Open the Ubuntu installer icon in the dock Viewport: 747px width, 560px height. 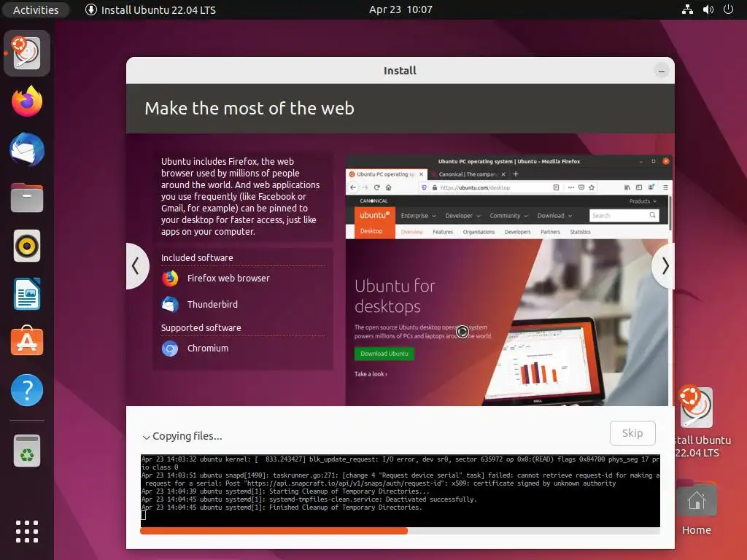(27, 52)
